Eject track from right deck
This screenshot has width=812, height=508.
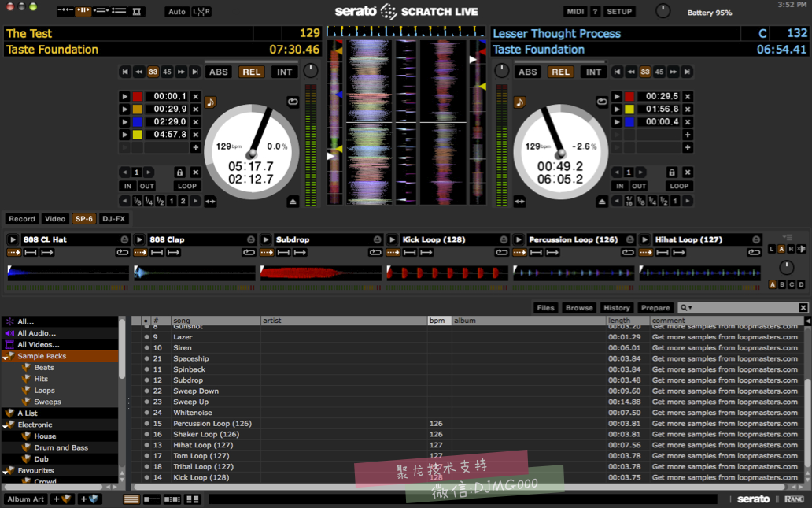pyautogui.click(x=601, y=201)
